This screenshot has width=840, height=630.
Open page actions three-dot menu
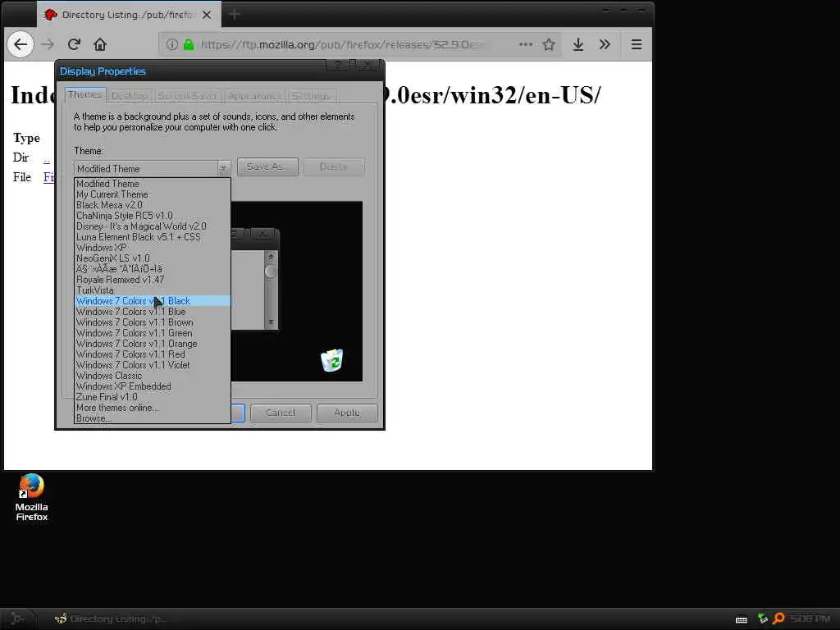pos(526,44)
